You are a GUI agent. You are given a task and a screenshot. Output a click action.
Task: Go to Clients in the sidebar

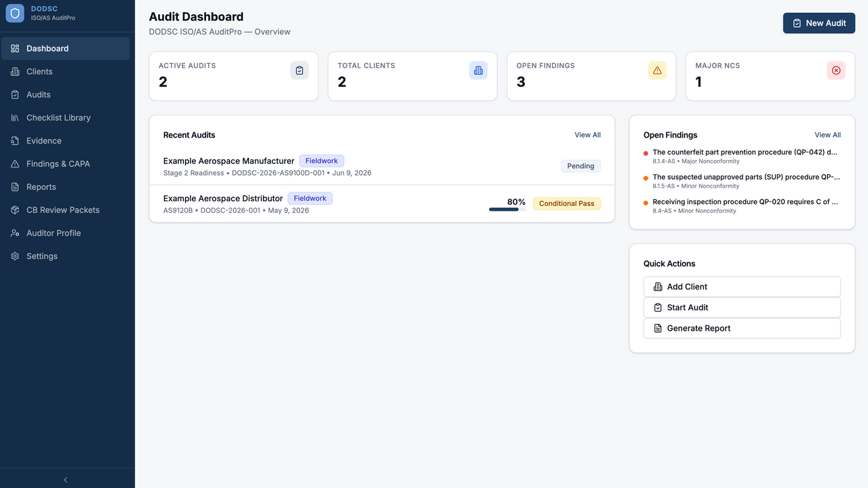pos(66,72)
